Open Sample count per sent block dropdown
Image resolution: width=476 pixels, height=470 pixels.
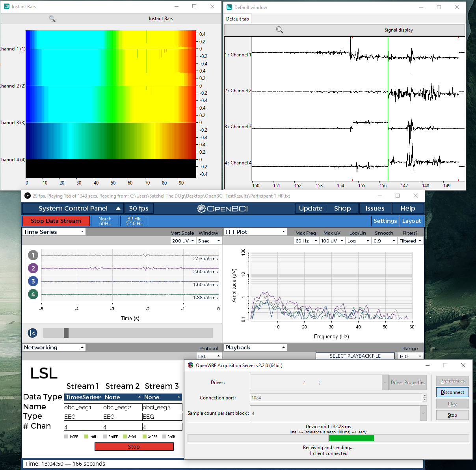pos(338,413)
